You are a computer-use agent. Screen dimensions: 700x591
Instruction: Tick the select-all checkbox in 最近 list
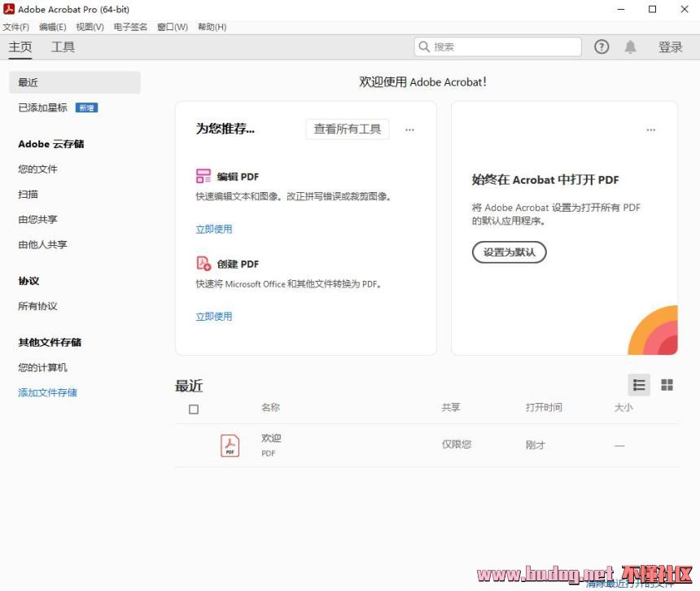pyautogui.click(x=194, y=409)
